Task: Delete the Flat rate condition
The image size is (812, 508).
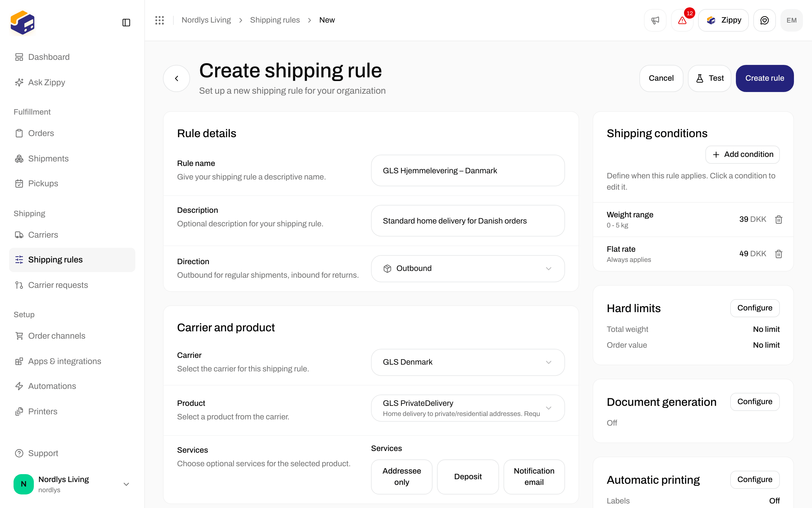Action: click(x=778, y=254)
